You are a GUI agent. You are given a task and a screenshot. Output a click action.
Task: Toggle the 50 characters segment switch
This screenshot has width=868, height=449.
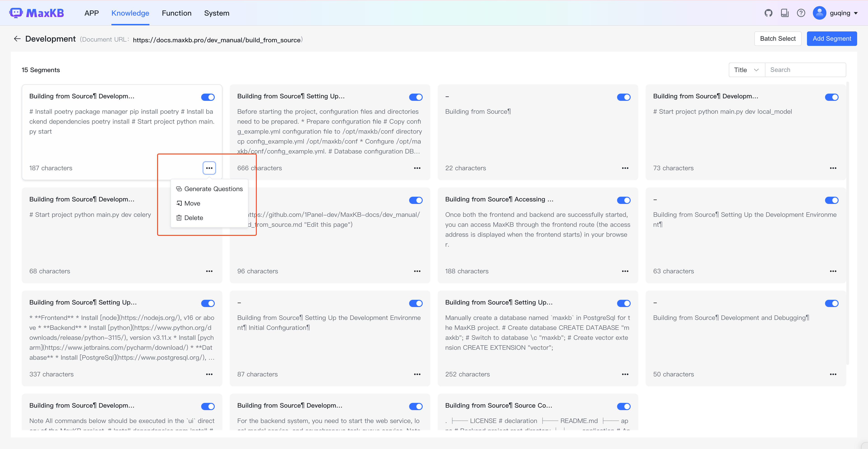click(x=832, y=303)
